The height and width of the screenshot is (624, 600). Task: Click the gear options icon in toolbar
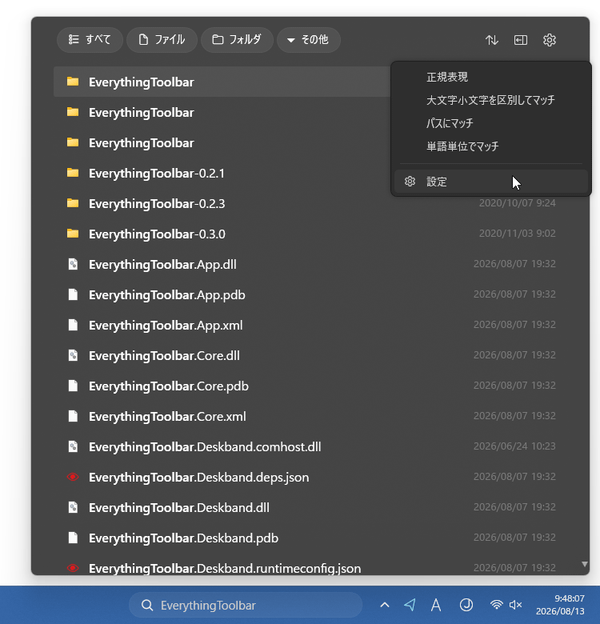point(549,40)
